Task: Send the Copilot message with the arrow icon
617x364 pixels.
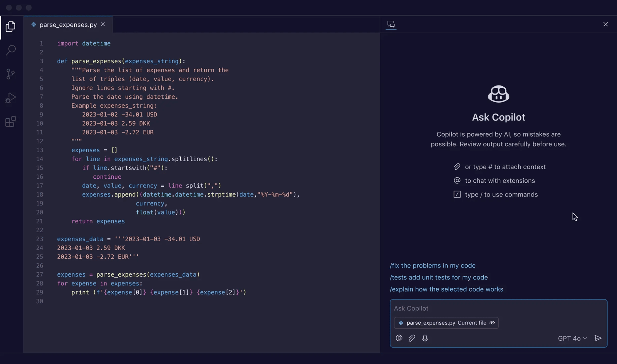Action: pos(598,338)
